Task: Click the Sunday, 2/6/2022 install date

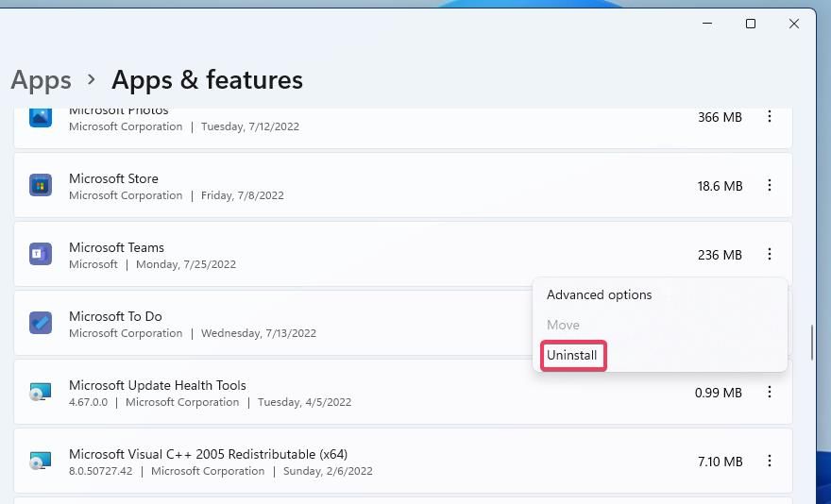Action: tap(328, 471)
